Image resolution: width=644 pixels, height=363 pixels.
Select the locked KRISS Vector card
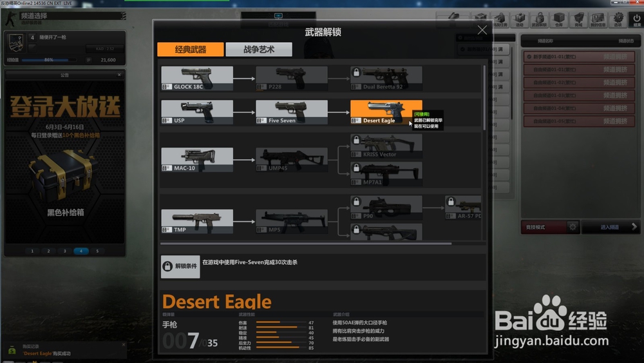click(x=386, y=146)
